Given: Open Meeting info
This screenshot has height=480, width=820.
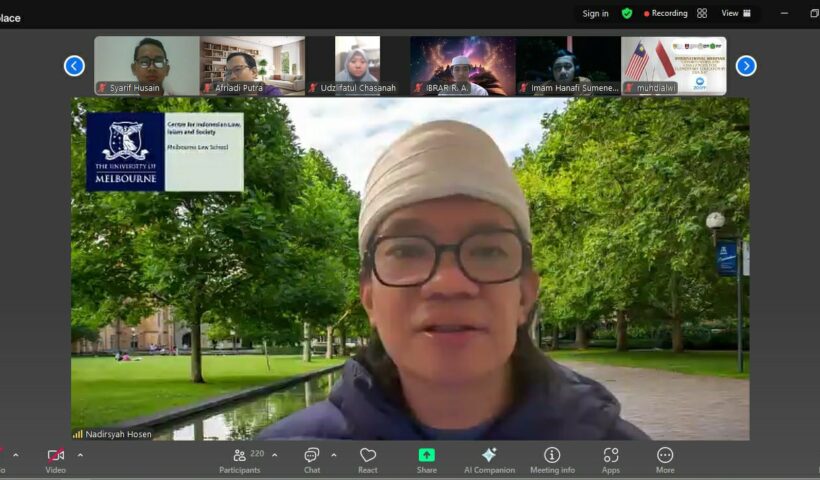Looking at the screenshot, I should click(552, 457).
